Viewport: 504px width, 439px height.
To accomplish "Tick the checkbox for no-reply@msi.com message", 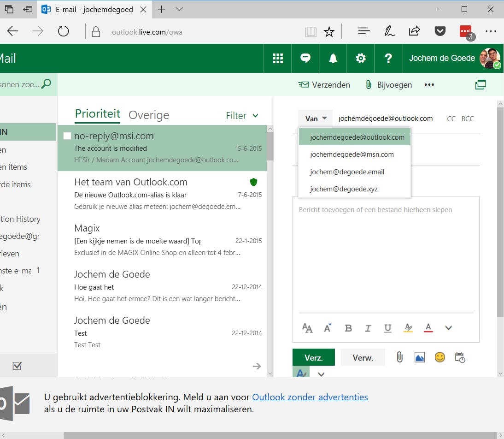I will coord(67,136).
